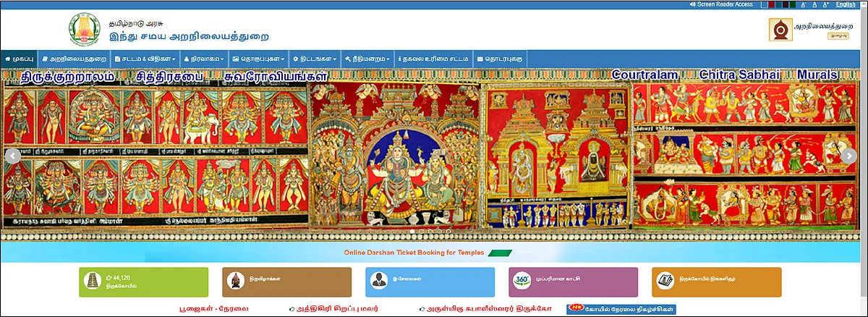This screenshot has height=317, width=868.
Task: Select the dark maroon color theme swatch
Action: coord(786,4)
